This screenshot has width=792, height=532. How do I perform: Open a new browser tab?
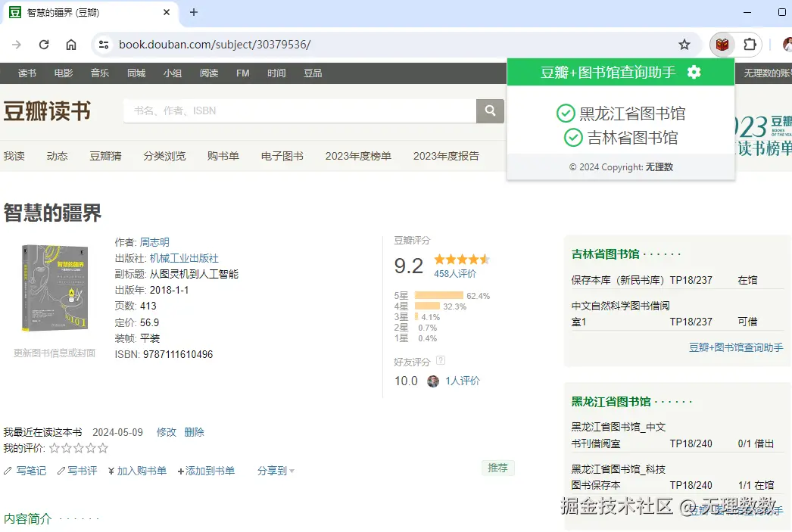193,12
